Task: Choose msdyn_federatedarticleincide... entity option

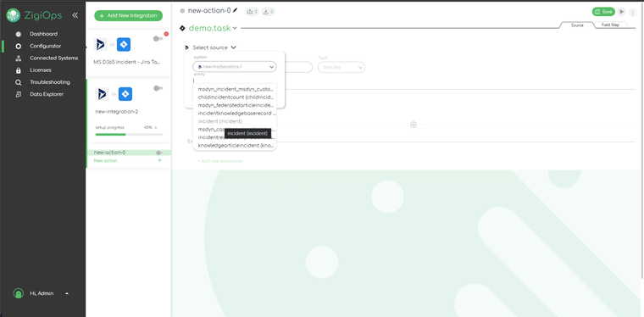Action: coord(235,105)
